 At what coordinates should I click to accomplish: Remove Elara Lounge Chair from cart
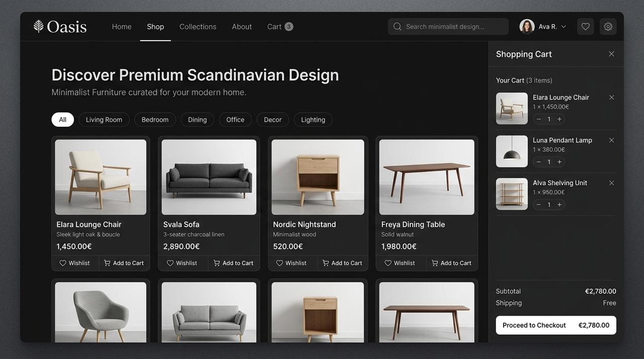pos(611,98)
